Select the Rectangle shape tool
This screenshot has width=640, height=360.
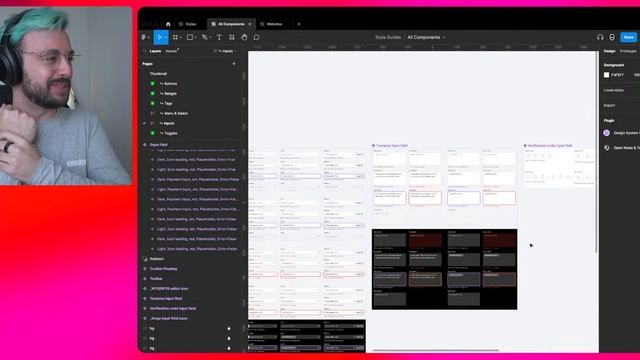[x=190, y=37]
